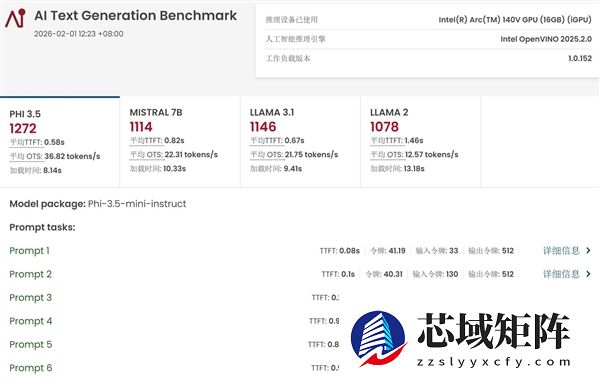
Task: Select the PHI 3.5 tab
Action: pos(60,142)
